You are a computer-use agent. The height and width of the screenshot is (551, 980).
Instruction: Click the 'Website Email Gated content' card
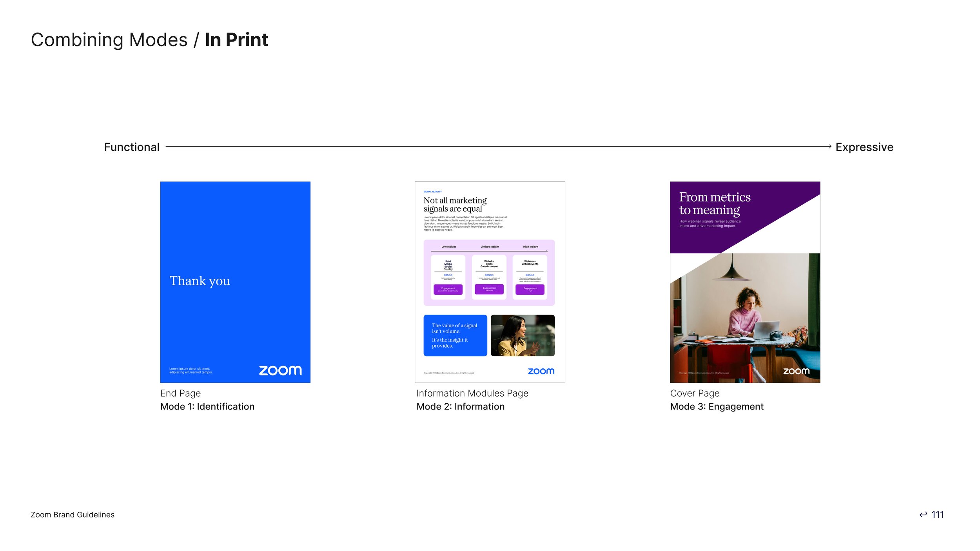489,277
